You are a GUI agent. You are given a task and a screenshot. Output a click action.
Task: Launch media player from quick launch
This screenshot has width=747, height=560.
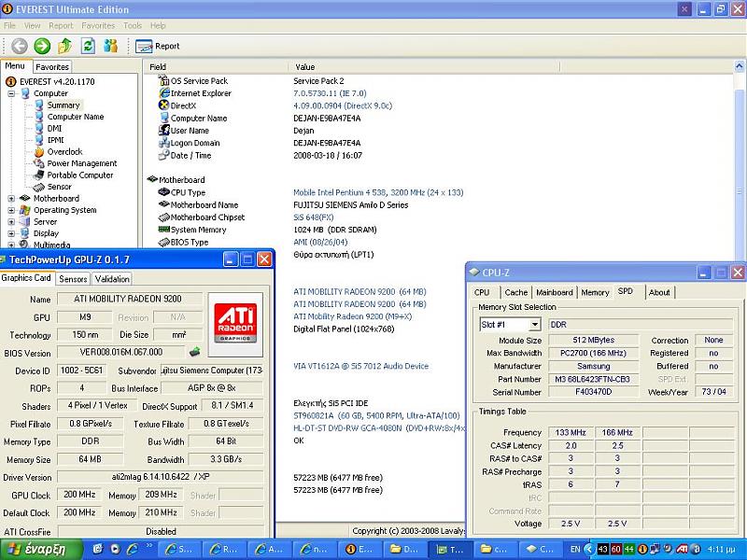point(115,549)
